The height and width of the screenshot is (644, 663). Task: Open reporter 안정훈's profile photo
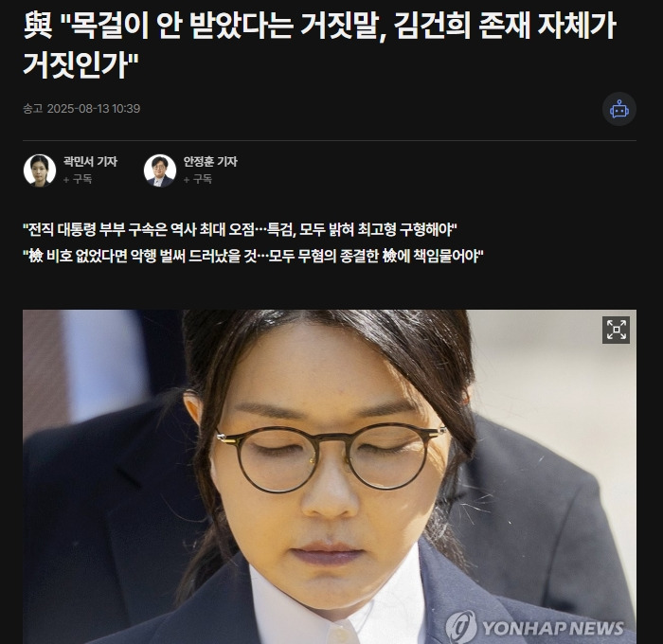tap(160, 170)
